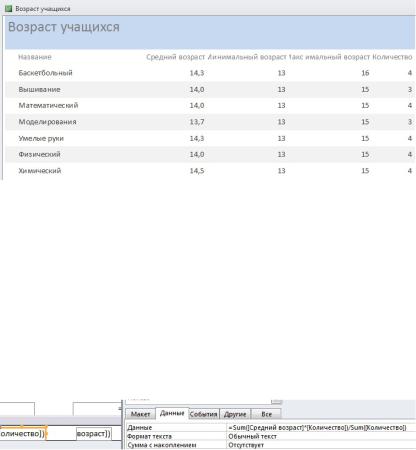This screenshot has width=416, height=450.
Task: Click count 4 in the Умелые руки row
Action: 410,138
